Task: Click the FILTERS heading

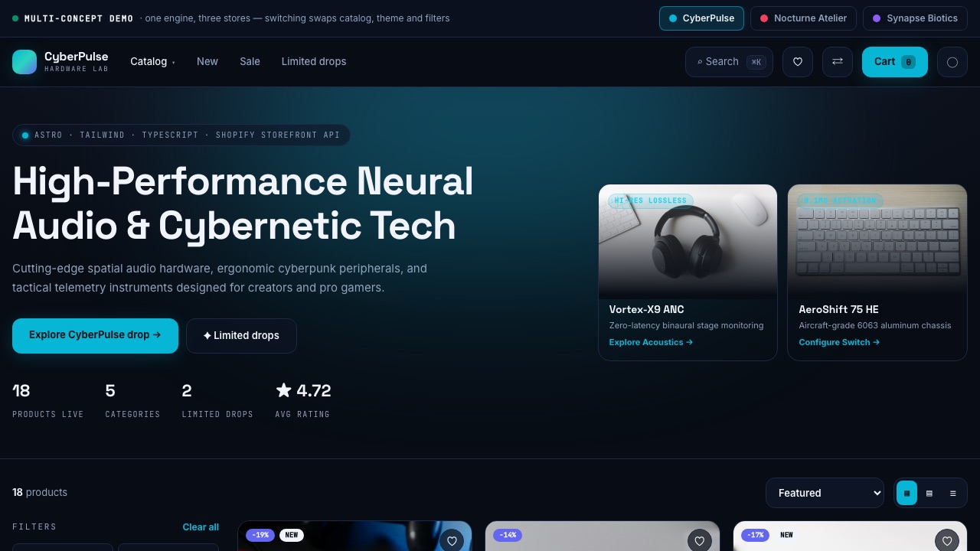Action: coord(34,527)
